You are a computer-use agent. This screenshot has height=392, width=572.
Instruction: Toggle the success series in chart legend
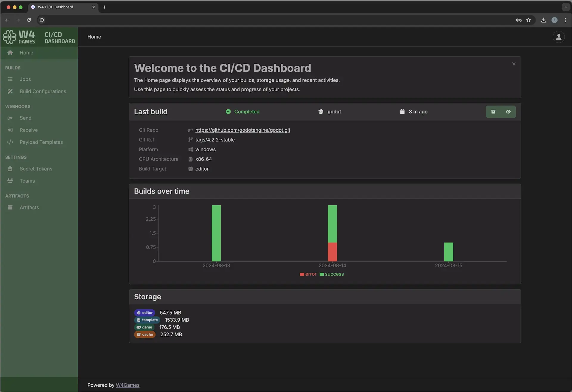coord(332,274)
